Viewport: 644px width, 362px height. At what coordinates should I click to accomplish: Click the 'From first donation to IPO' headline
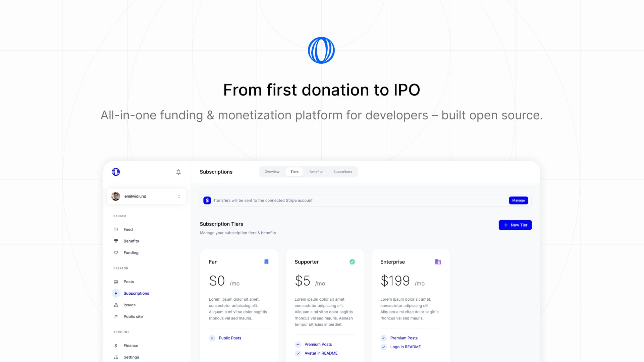(x=322, y=90)
